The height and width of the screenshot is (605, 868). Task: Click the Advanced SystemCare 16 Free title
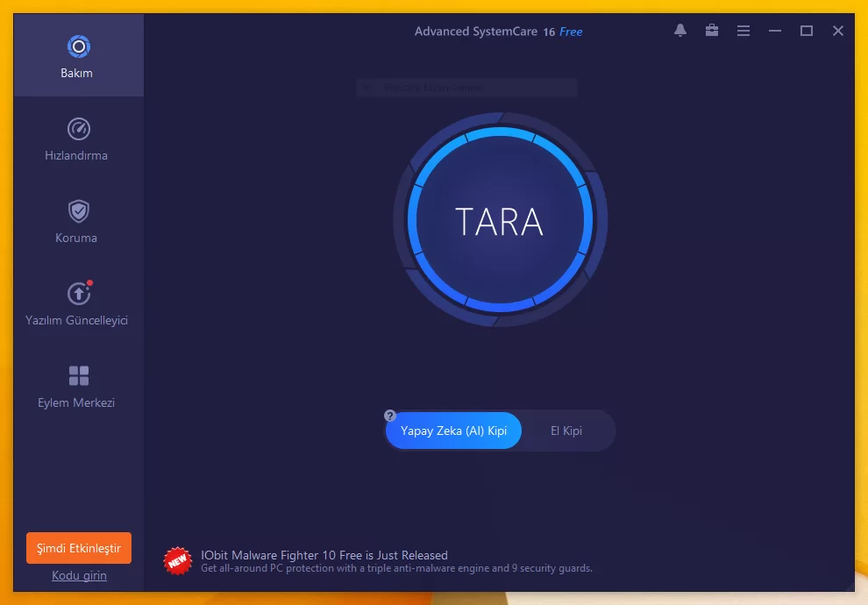(x=498, y=32)
